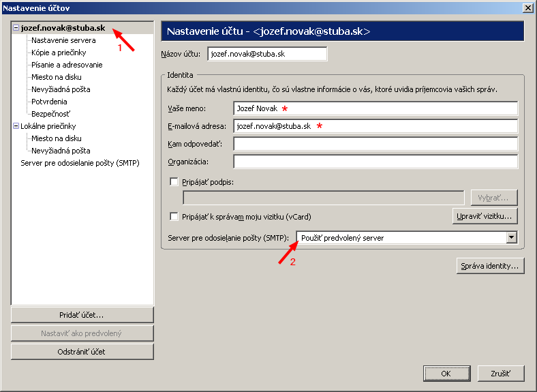Click Upraviť vizitku button
Screen dimensions: 537x392
485,217
